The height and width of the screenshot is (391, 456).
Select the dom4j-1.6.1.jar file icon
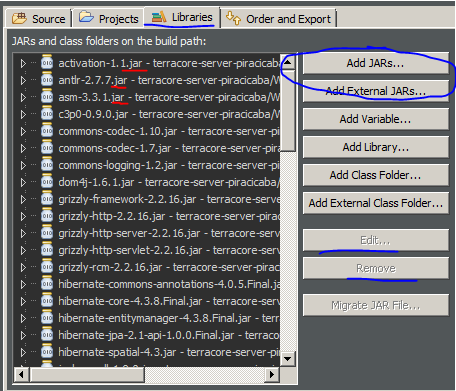pyautogui.click(x=47, y=182)
